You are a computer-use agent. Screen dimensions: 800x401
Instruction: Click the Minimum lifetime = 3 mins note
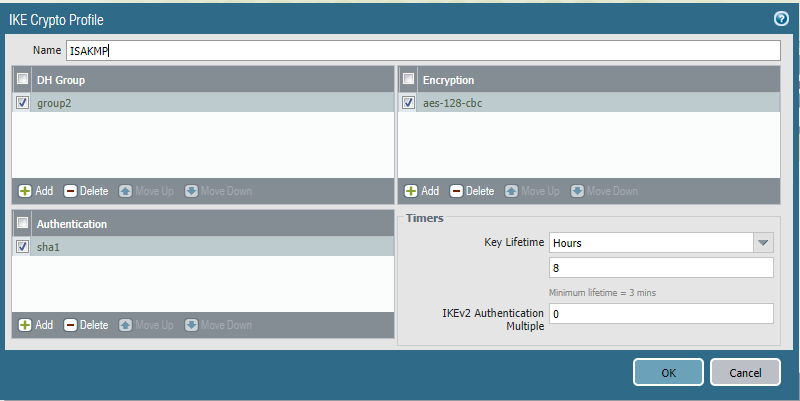pyautogui.click(x=603, y=293)
